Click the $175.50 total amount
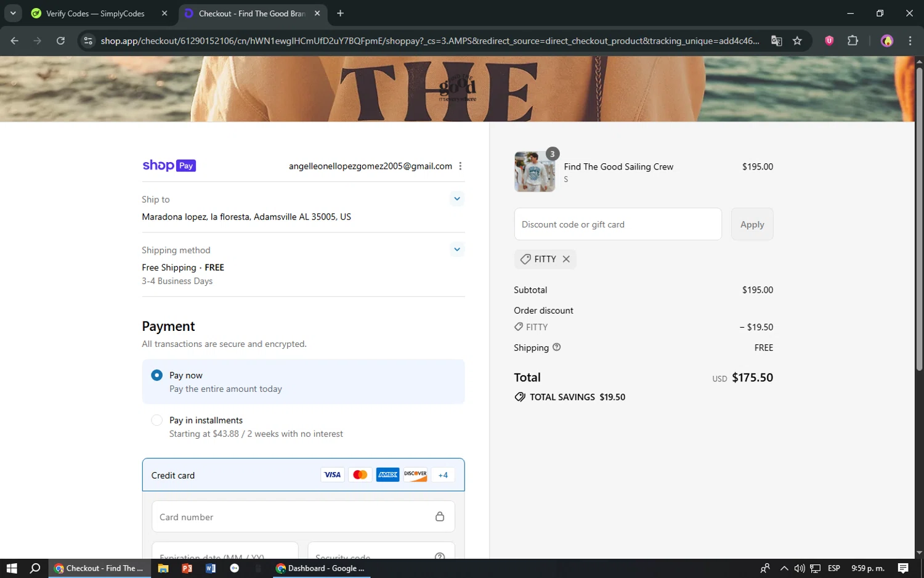The image size is (924, 578). point(752,377)
